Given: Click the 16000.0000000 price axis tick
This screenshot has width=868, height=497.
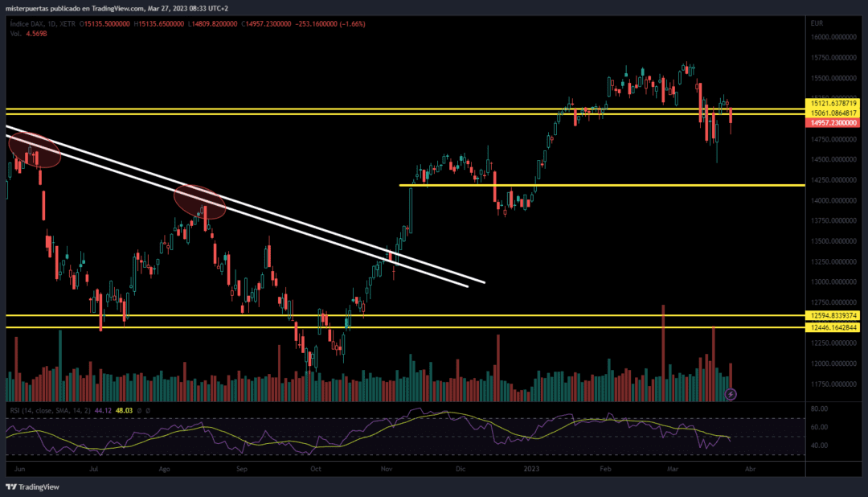Looking at the screenshot, I should pyautogui.click(x=833, y=38).
